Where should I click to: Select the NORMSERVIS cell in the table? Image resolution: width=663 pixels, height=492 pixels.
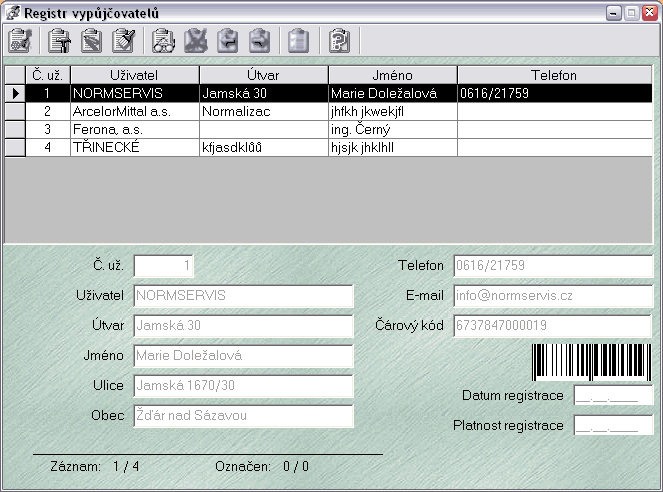[x=134, y=93]
